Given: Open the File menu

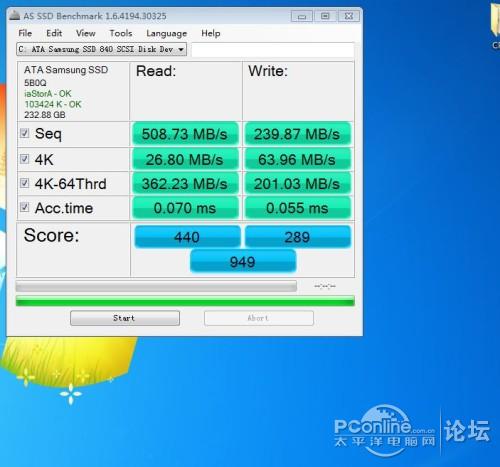Looking at the screenshot, I should coord(25,33).
